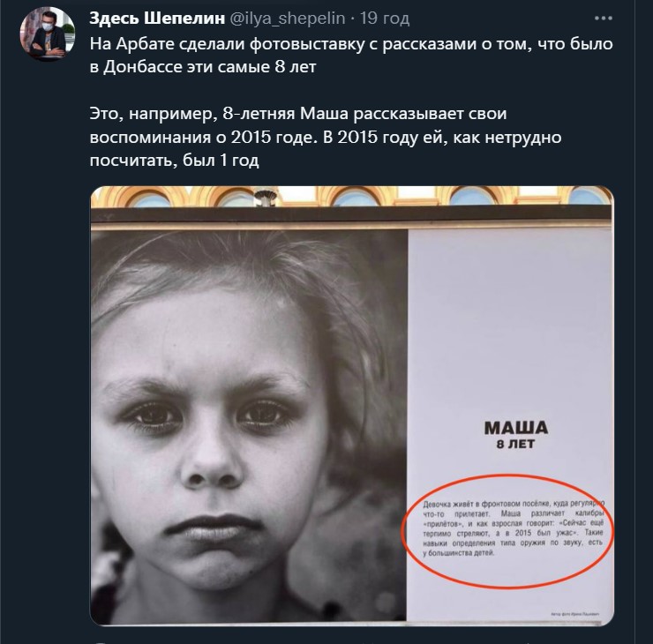Open the attached exhibition photo
653x644 pixels.
coord(352,406)
